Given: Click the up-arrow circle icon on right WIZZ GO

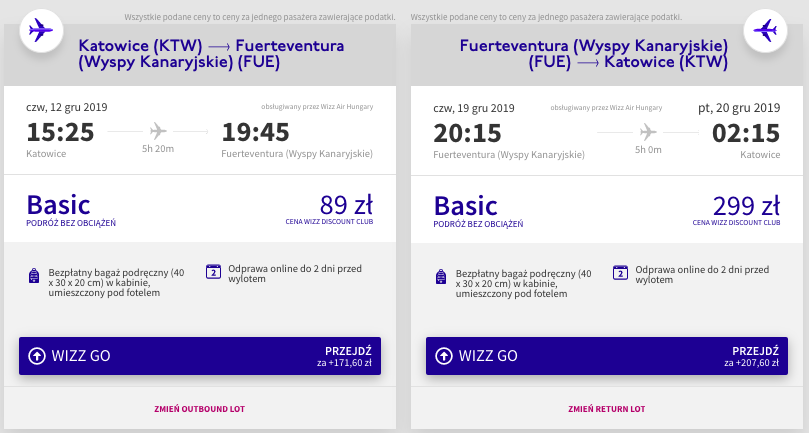Looking at the screenshot, I should tap(444, 356).
